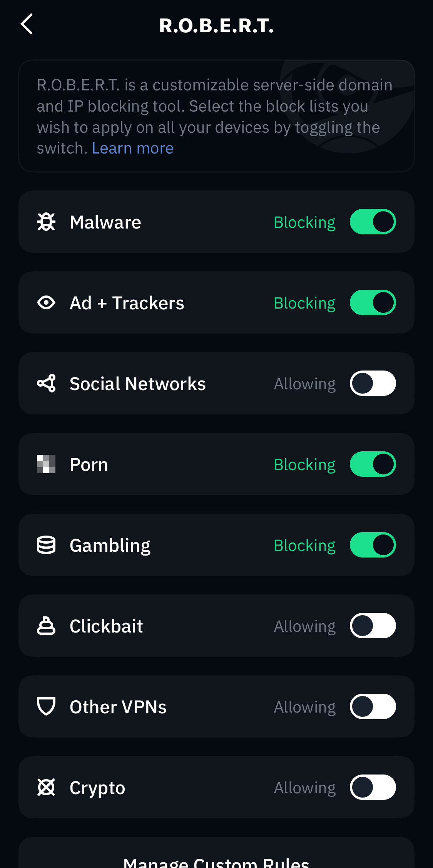Disable Malware blocking
433x868 pixels.
click(x=372, y=221)
